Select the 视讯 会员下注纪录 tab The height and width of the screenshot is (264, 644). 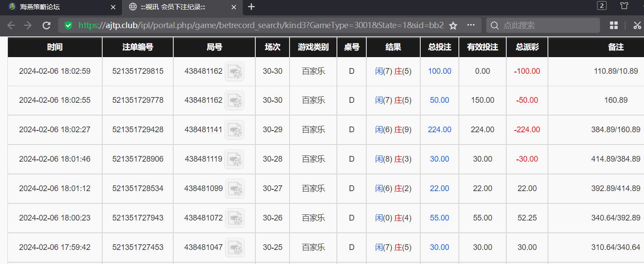(x=182, y=7)
